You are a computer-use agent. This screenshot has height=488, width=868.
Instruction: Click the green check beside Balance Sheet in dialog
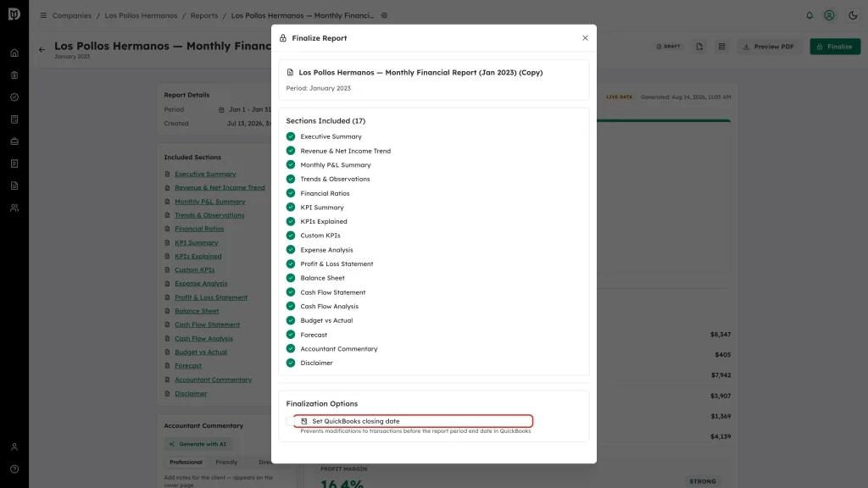[x=291, y=278]
